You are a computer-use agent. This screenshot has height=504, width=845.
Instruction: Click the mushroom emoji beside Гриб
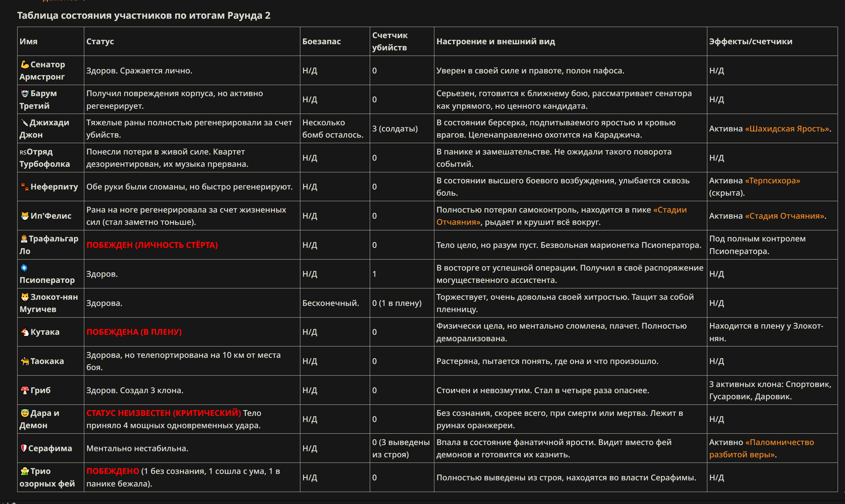click(x=25, y=390)
